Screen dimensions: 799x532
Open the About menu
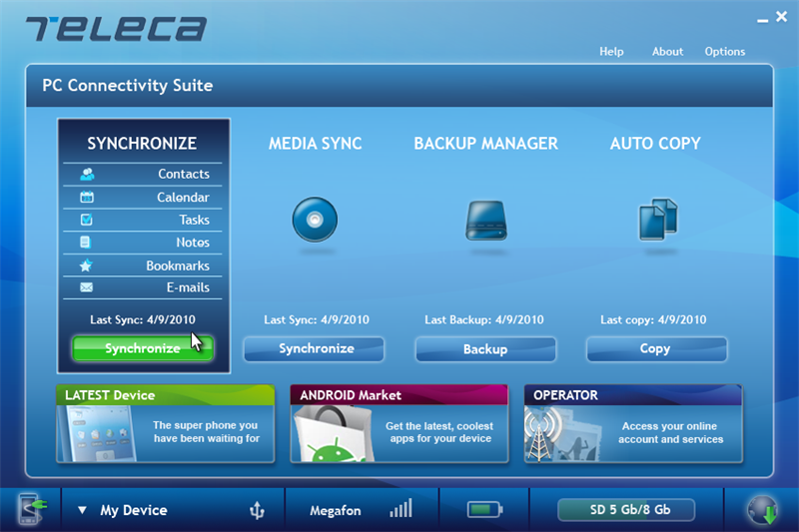point(667,52)
